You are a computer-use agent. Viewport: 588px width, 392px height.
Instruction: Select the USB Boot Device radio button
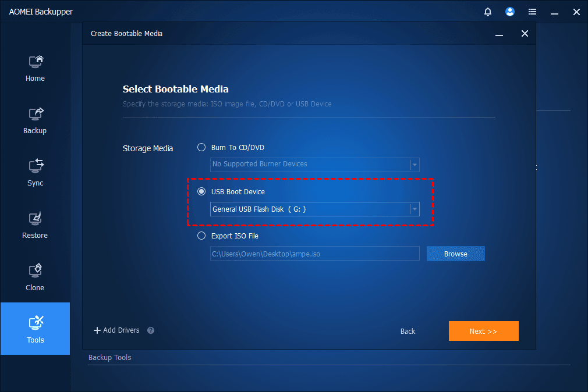click(x=201, y=191)
